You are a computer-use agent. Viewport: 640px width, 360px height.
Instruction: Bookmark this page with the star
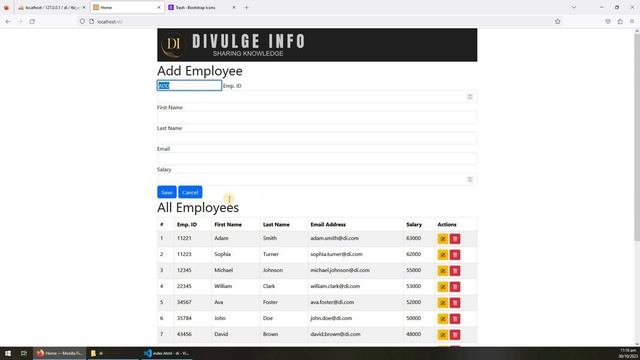click(x=558, y=21)
